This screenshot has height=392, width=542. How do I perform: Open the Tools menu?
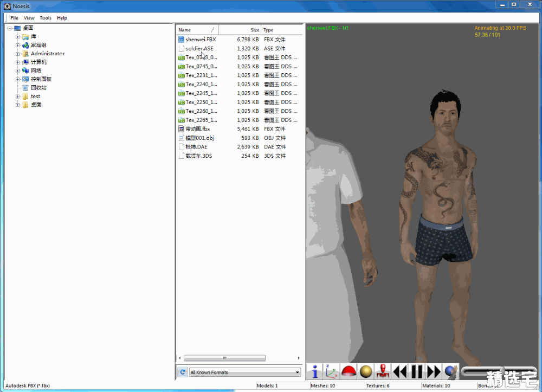click(46, 18)
